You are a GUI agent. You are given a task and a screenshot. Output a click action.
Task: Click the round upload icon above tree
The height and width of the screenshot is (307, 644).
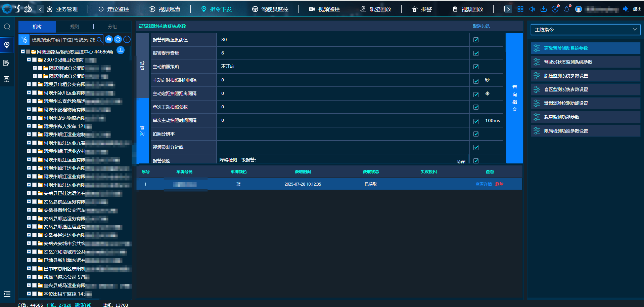coord(121,50)
